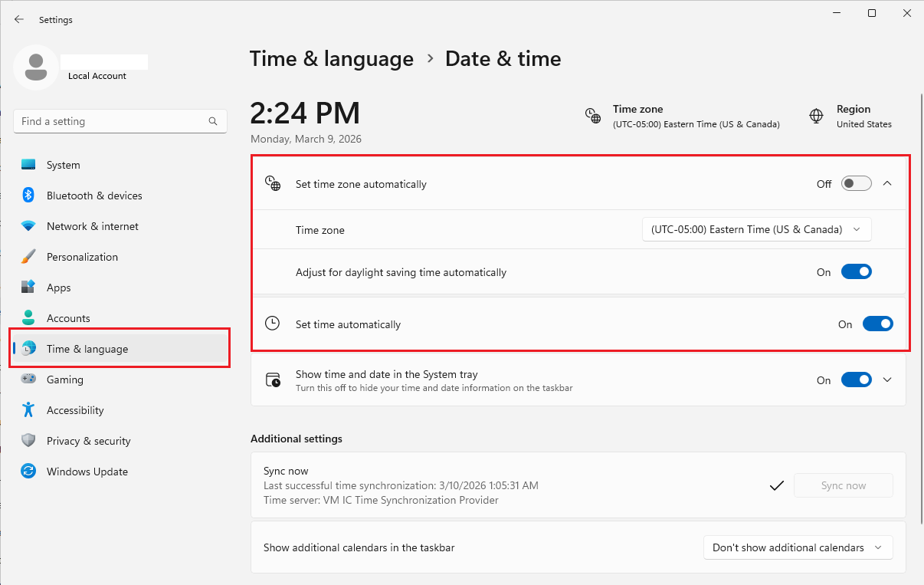The width and height of the screenshot is (924, 585).
Task: Click the Show additional calendars in the taskbar label
Action: coord(359,547)
